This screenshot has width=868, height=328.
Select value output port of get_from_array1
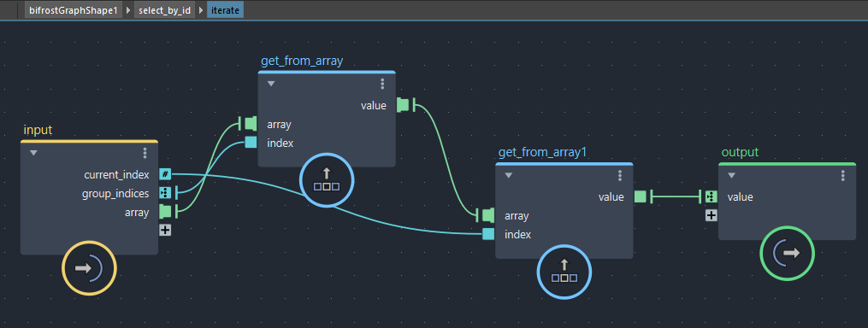640,196
